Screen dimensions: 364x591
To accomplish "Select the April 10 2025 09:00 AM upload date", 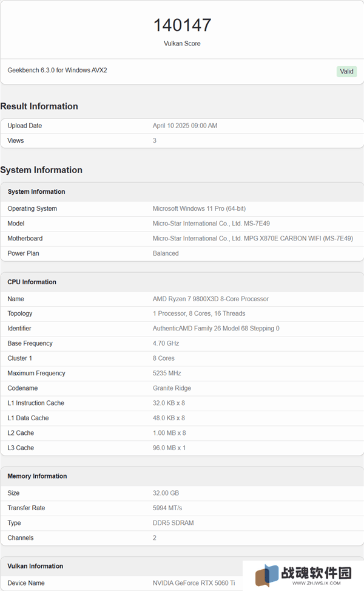I will click(x=185, y=126).
